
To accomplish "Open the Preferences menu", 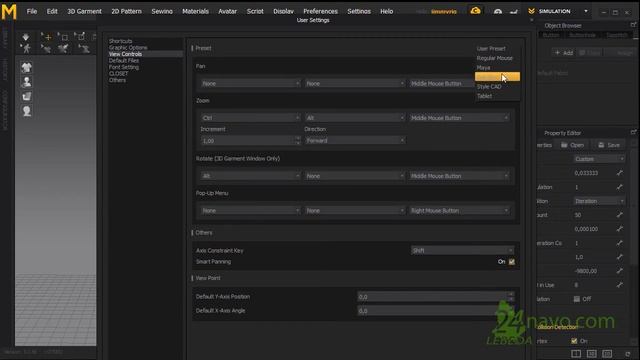I will tap(320, 11).
